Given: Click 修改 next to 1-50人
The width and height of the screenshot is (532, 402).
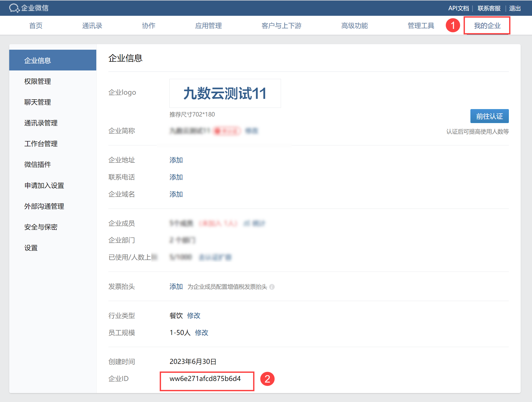Looking at the screenshot, I should tap(202, 332).
